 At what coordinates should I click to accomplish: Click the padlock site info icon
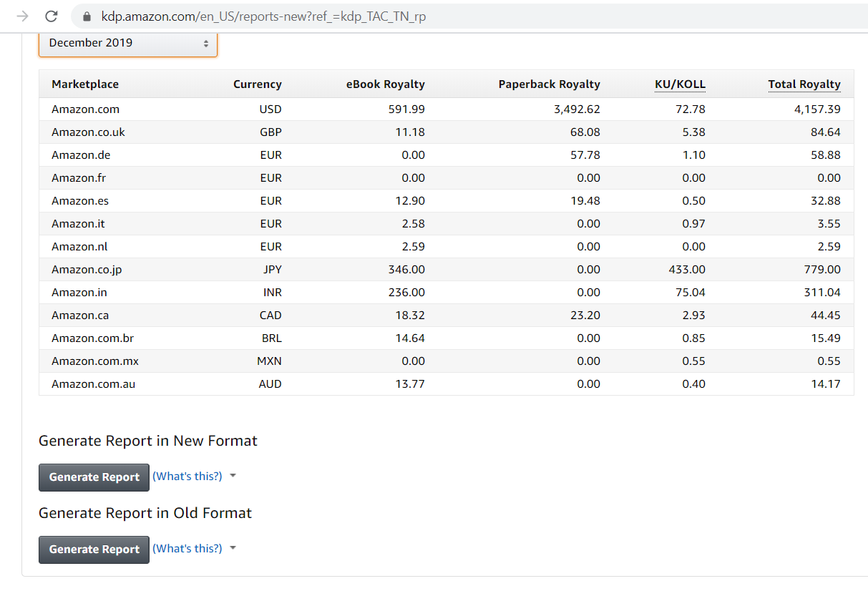coord(88,16)
